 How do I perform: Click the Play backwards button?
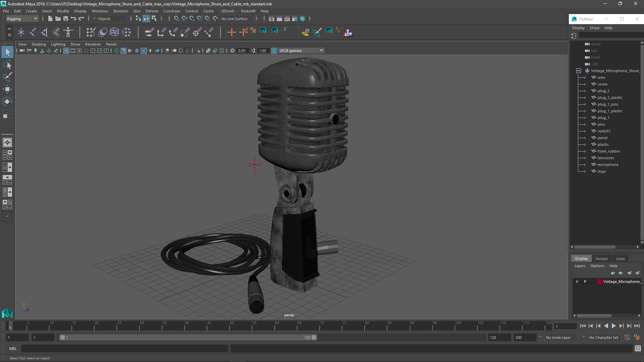pyautogui.click(x=606, y=326)
